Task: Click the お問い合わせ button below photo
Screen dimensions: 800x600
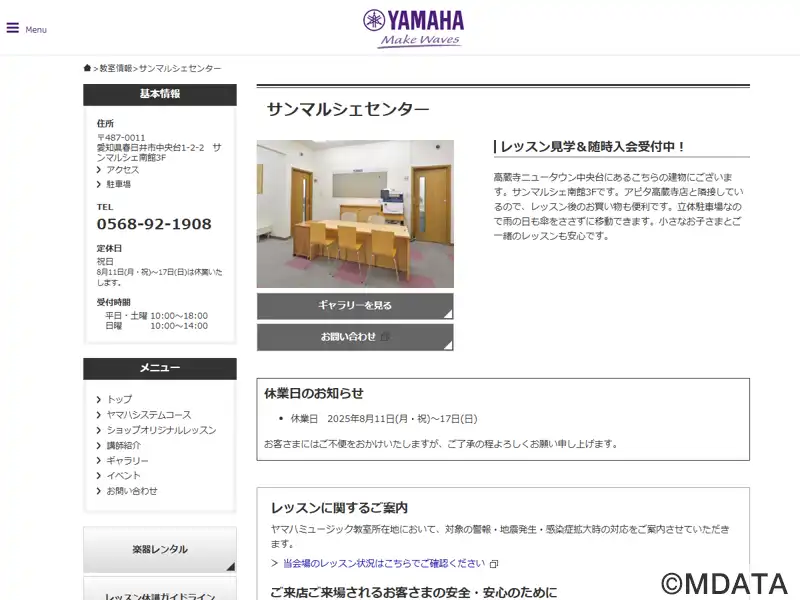Action: click(355, 337)
